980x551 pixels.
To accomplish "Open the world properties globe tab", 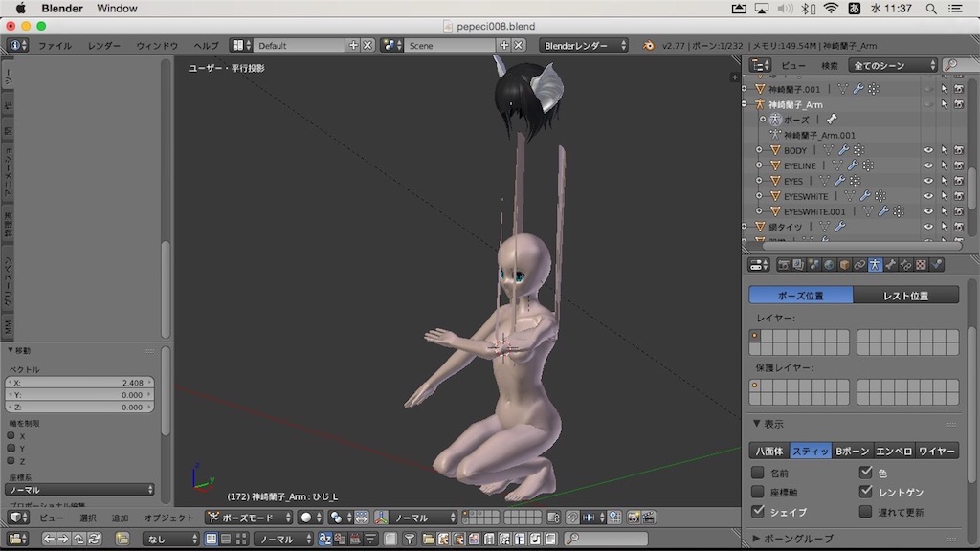I will click(830, 265).
